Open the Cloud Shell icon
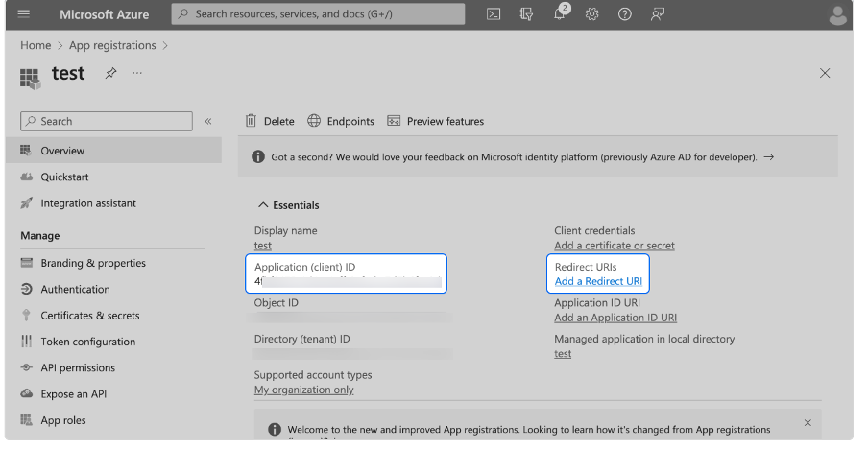This screenshot has width=868, height=449. pos(494,14)
